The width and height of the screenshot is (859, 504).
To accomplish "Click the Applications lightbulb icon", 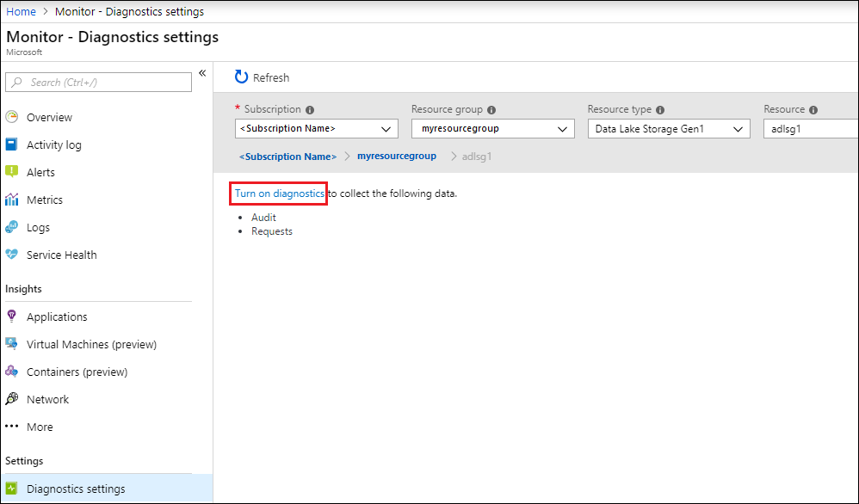I will click(12, 317).
